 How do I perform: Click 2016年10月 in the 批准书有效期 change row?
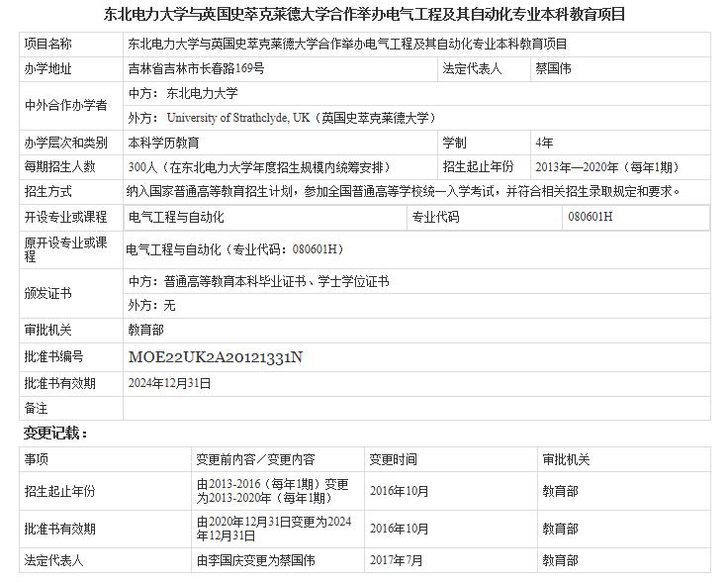click(400, 530)
